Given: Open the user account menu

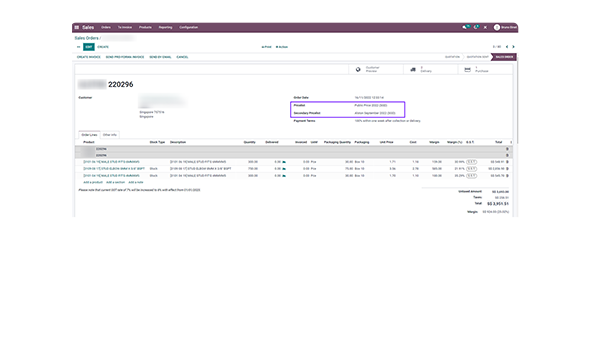Looking at the screenshot, I should click(505, 27).
